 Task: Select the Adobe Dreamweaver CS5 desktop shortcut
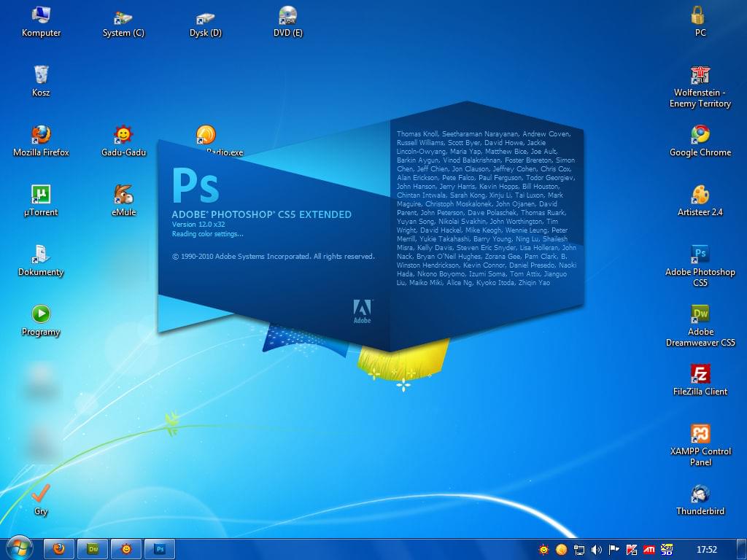[700, 326]
